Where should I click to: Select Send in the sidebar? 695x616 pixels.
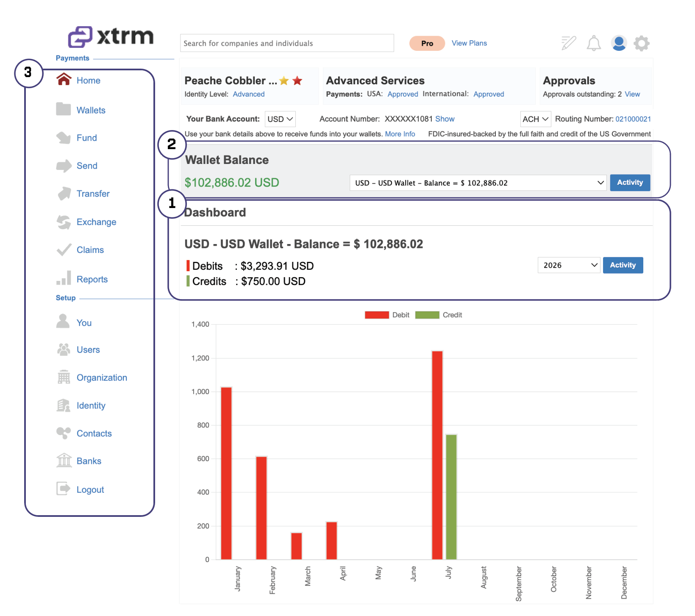click(87, 166)
